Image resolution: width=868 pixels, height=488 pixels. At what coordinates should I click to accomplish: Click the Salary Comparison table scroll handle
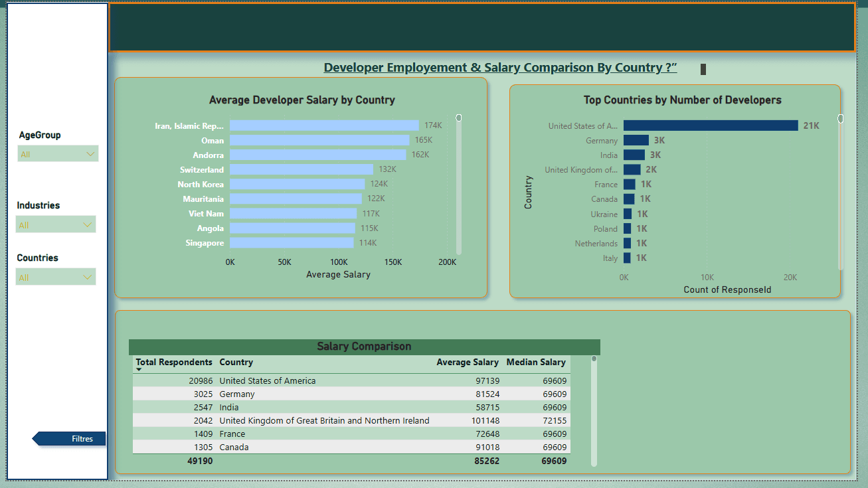click(x=594, y=359)
